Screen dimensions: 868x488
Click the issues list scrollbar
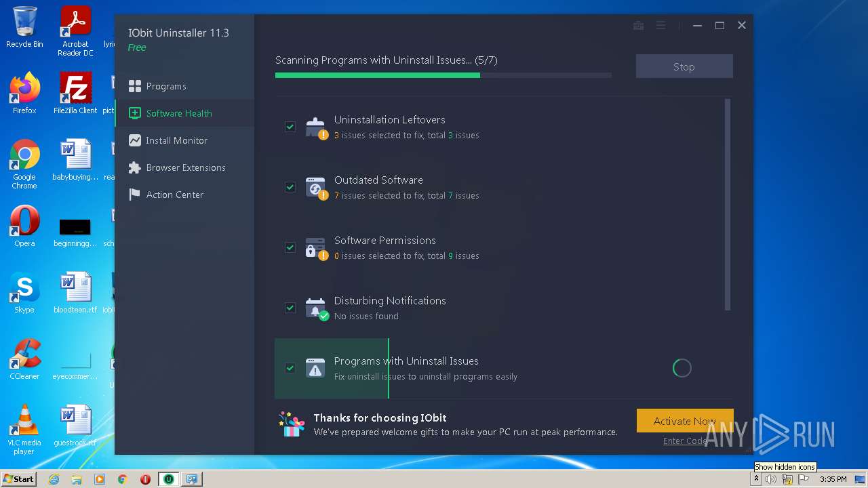pyautogui.click(x=728, y=205)
